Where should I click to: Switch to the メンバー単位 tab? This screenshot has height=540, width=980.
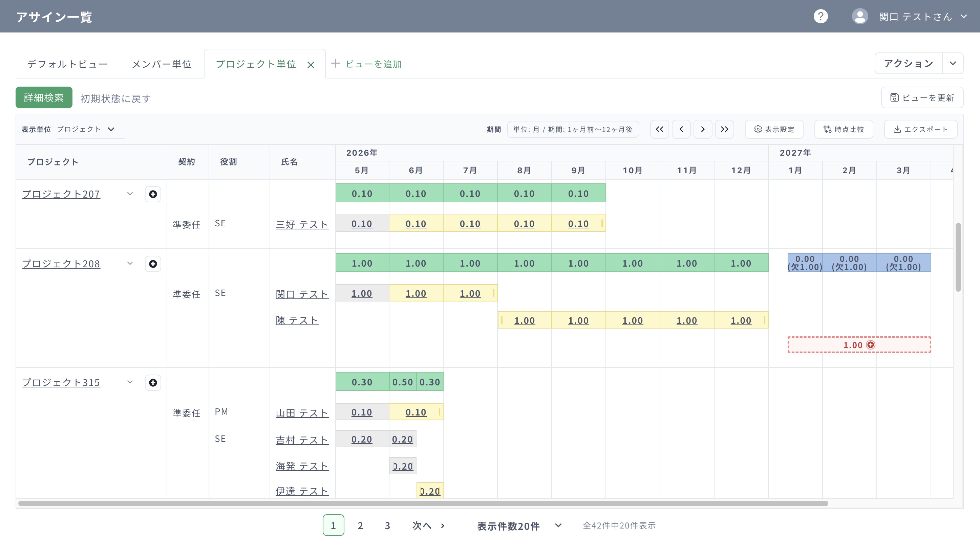(x=162, y=64)
